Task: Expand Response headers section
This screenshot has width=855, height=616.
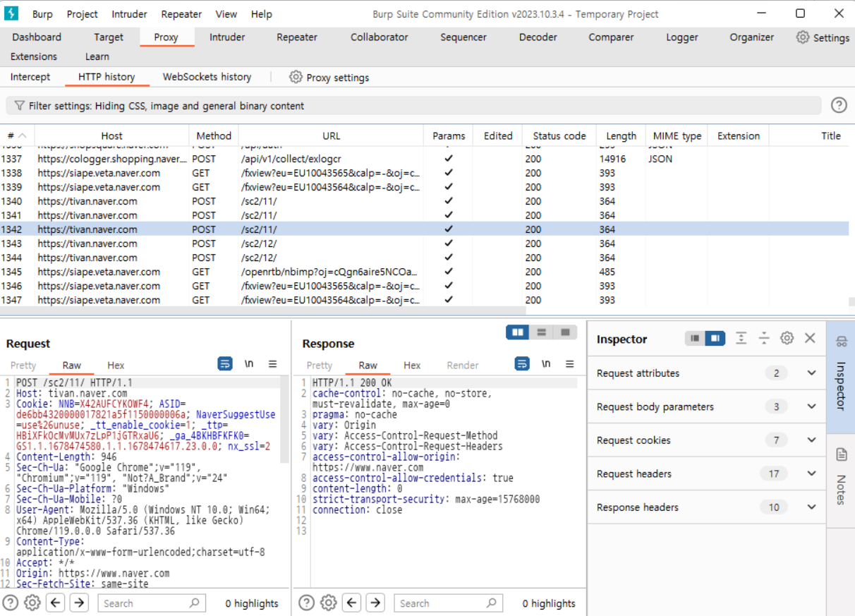Action: tap(811, 507)
